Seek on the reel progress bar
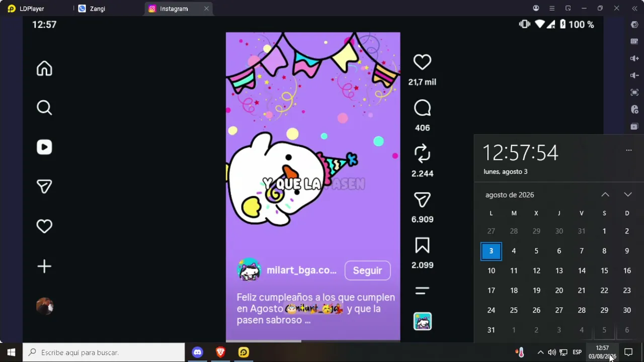The height and width of the screenshot is (362, 644). tap(313, 341)
